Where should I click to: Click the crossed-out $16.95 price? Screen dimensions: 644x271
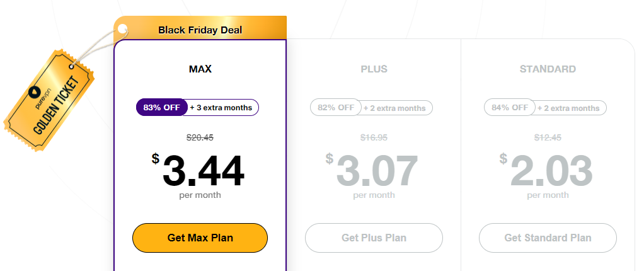[374, 137]
